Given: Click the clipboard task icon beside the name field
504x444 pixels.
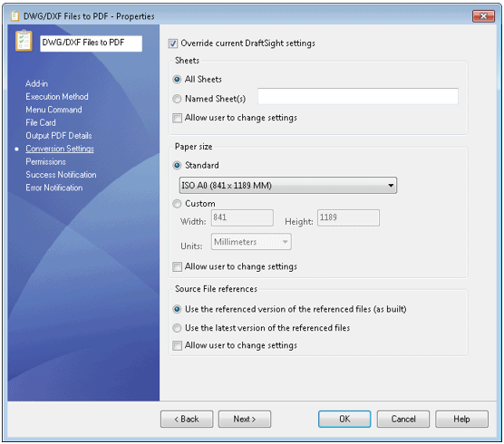Looking at the screenshot, I should coord(24,41).
